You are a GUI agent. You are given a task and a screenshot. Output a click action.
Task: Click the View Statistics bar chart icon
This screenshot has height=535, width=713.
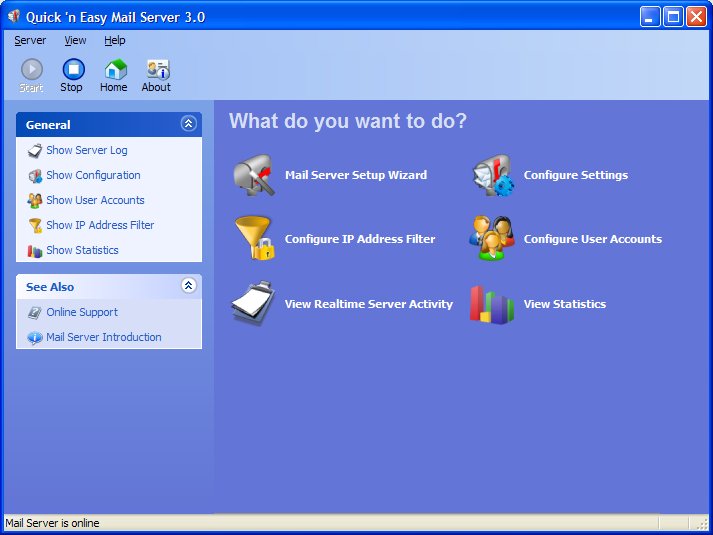(492, 305)
